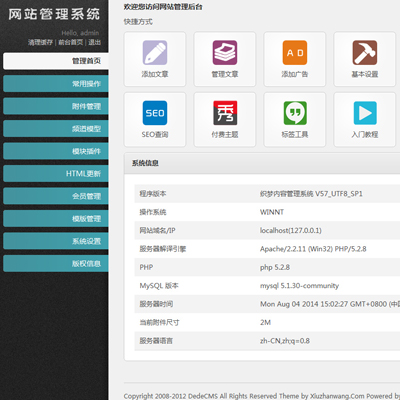This screenshot has height=400, width=400.
Task: Open the 入门教程 play icon
Action: 365,113
